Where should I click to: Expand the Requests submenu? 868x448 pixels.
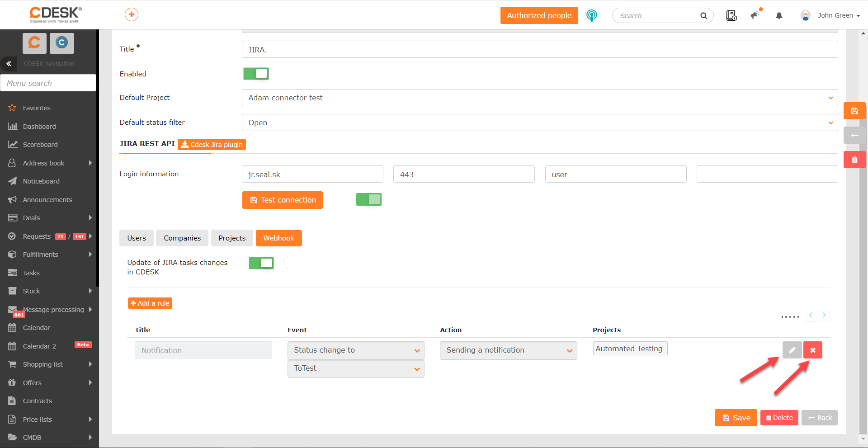point(90,236)
